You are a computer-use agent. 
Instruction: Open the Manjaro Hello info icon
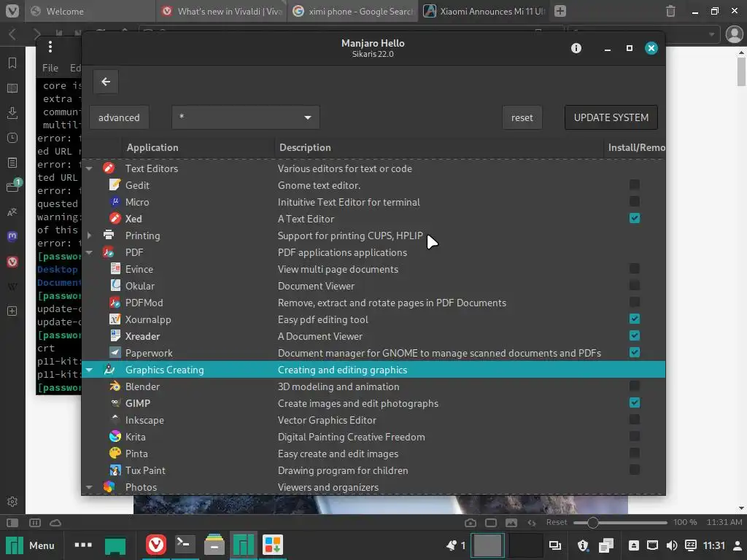pos(576,48)
